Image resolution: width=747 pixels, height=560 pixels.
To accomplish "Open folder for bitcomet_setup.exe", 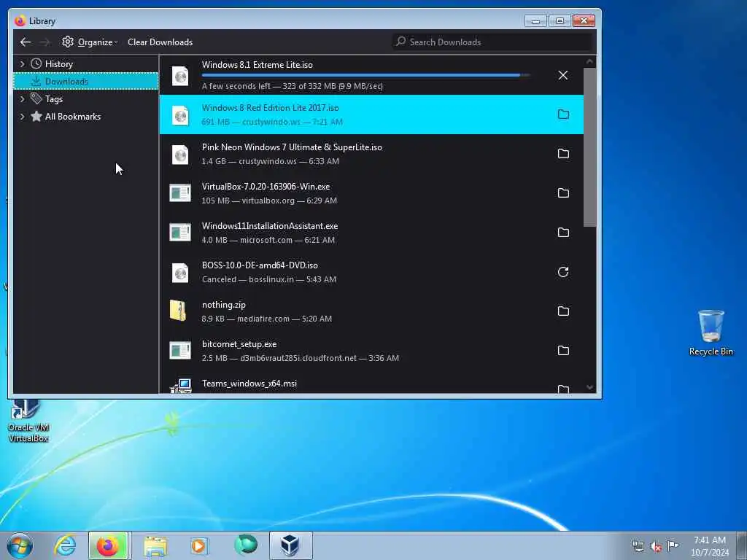I will [563, 351].
